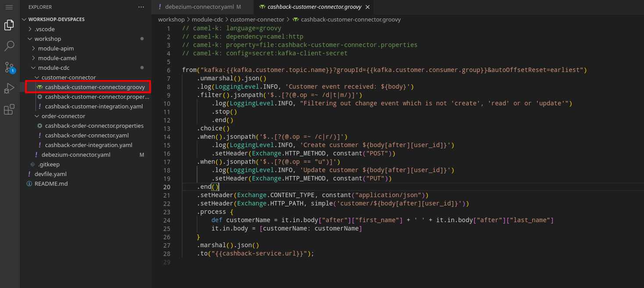Expand the .vscode folder
The width and height of the screenshot is (644, 288).
tap(44, 29)
